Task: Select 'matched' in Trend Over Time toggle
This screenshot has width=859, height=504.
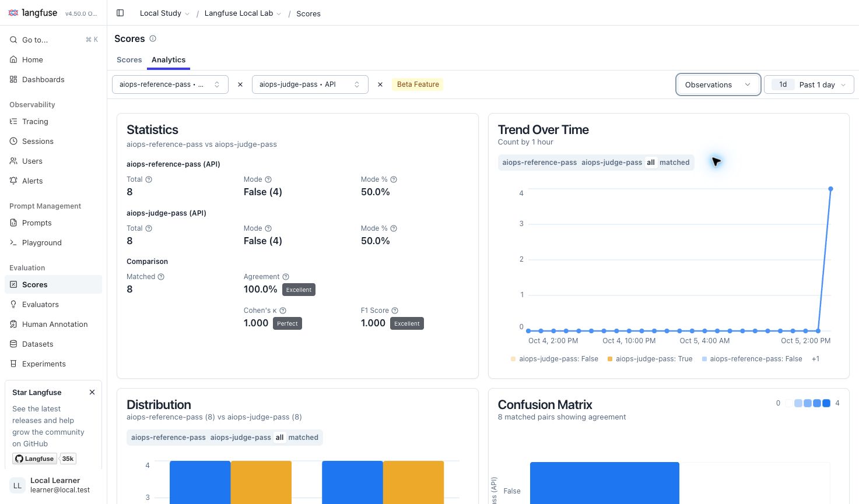Action: (x=675, y=163)
